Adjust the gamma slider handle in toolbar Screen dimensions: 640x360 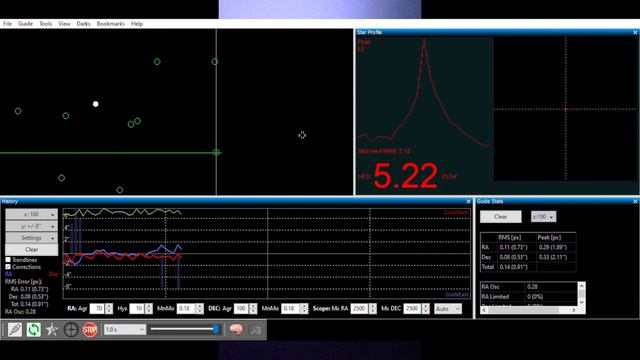[216, 329]
